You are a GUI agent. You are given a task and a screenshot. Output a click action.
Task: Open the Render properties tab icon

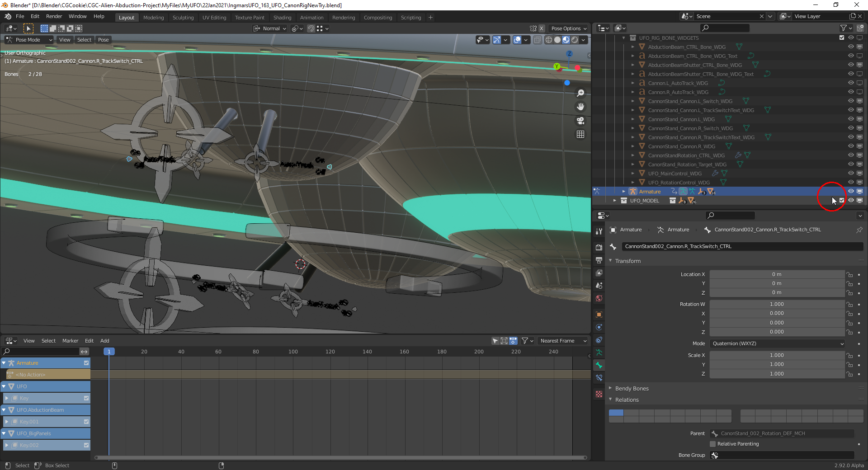[x=599, y=247]
